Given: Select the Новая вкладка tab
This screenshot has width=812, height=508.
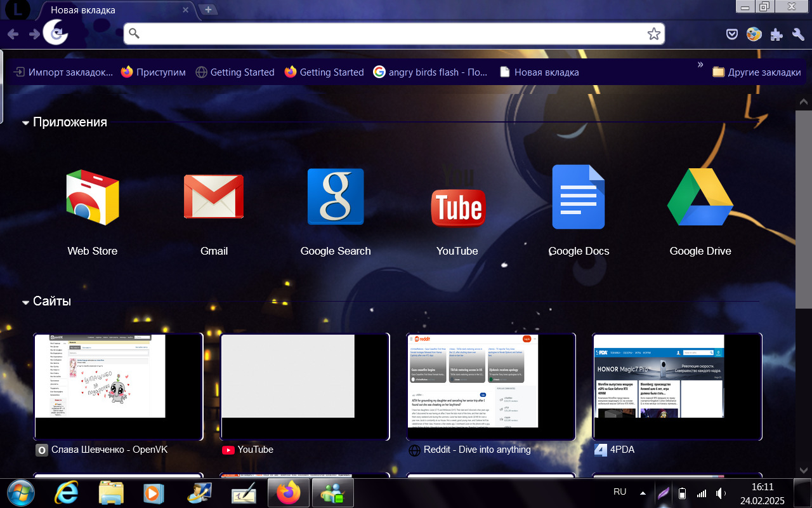Looking at the screenshot, I should click(x=114, y=10).
